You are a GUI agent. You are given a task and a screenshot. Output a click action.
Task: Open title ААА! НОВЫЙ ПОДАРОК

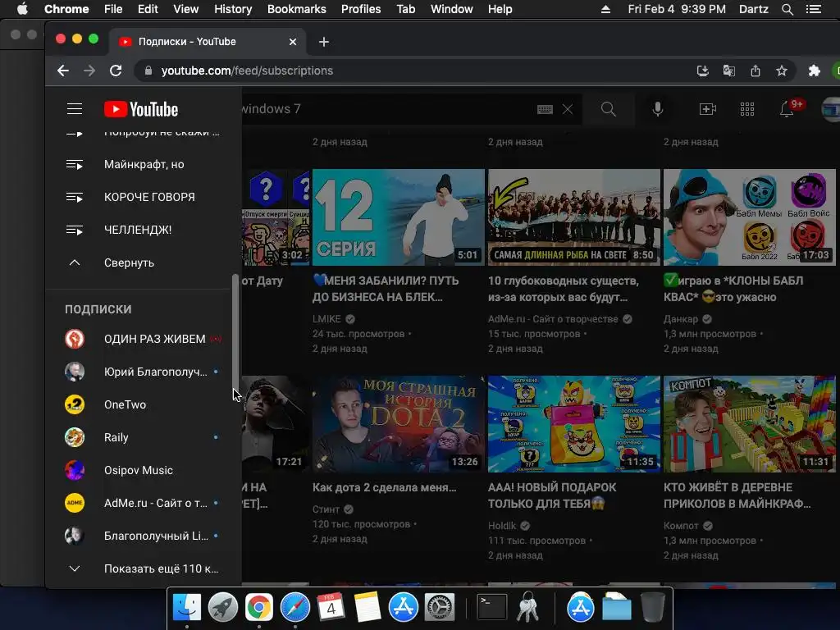pos(552,495)
